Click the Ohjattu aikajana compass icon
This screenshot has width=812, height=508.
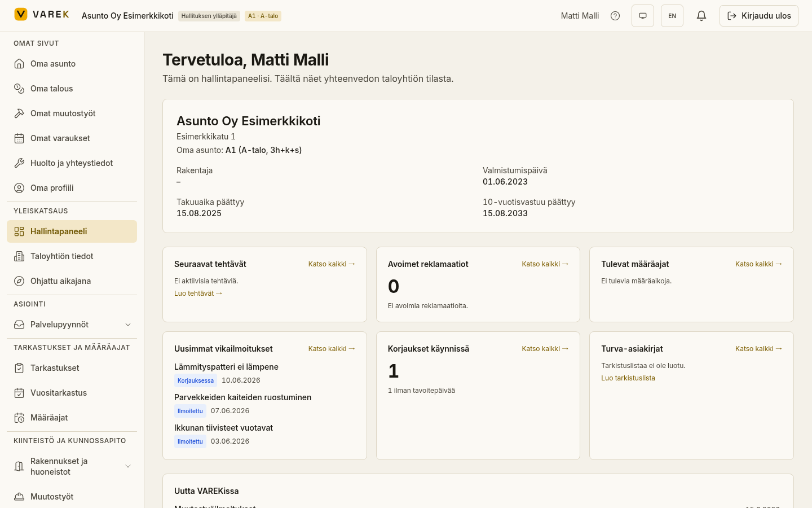[19, 281]
